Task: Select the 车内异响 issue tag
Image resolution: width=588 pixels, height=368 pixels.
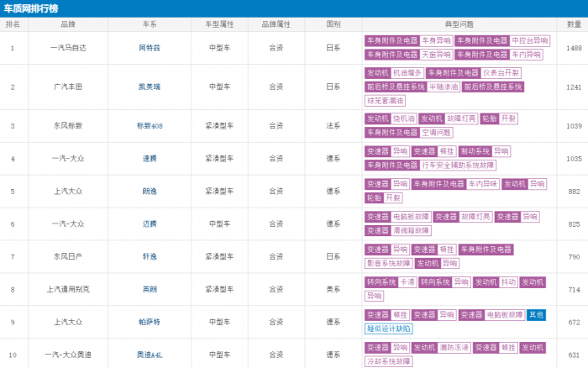Action: point(526,55)
